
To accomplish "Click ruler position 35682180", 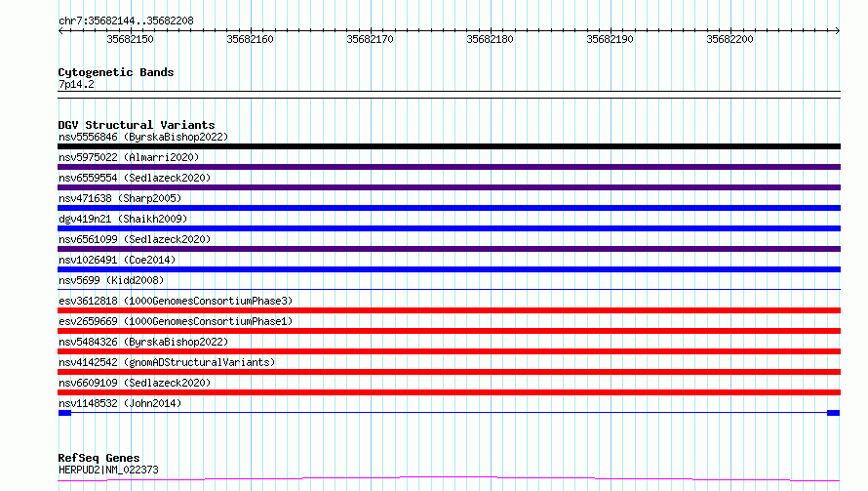I will tap(490, 39).
